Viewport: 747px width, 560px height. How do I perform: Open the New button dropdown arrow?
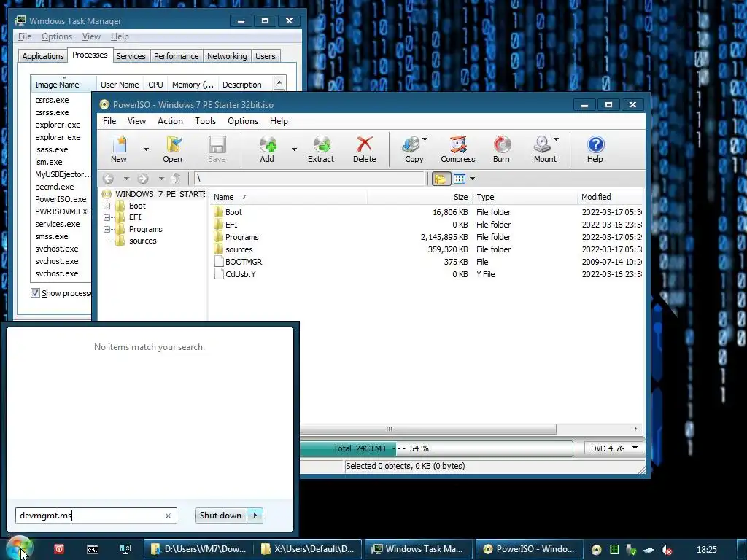coord(146,149)
